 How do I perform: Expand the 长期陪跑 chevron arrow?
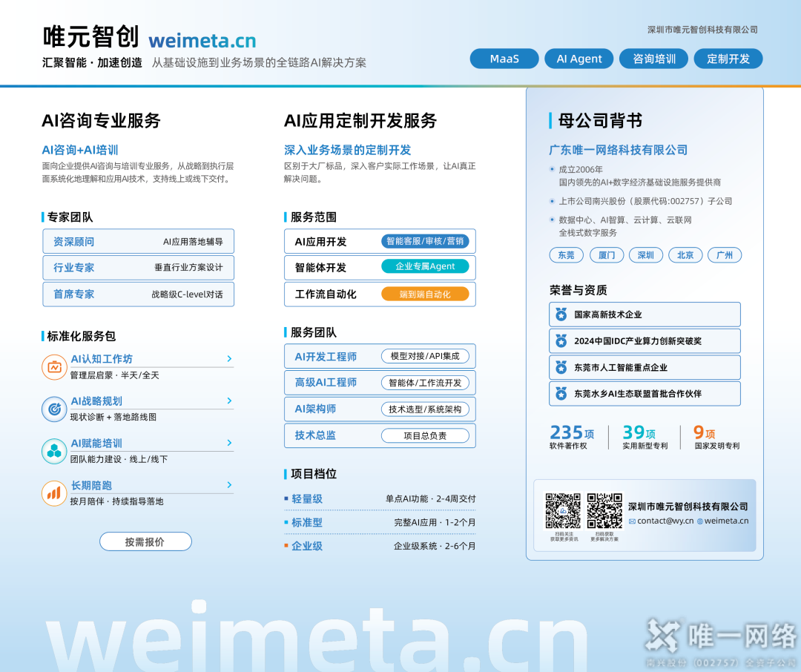pos(229,484)
